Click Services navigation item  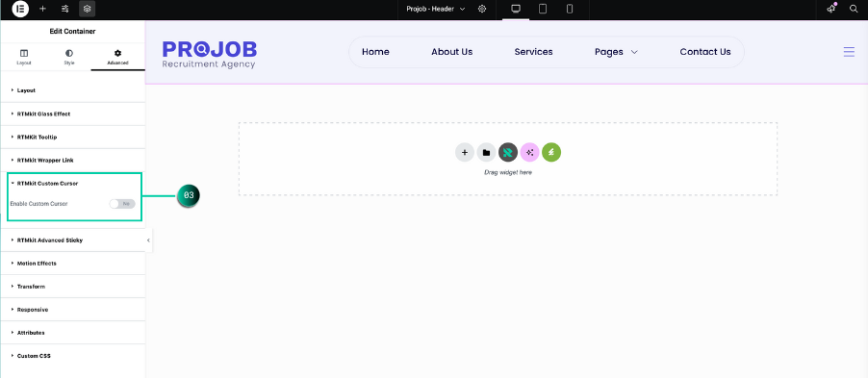click(x=534, y=52)
